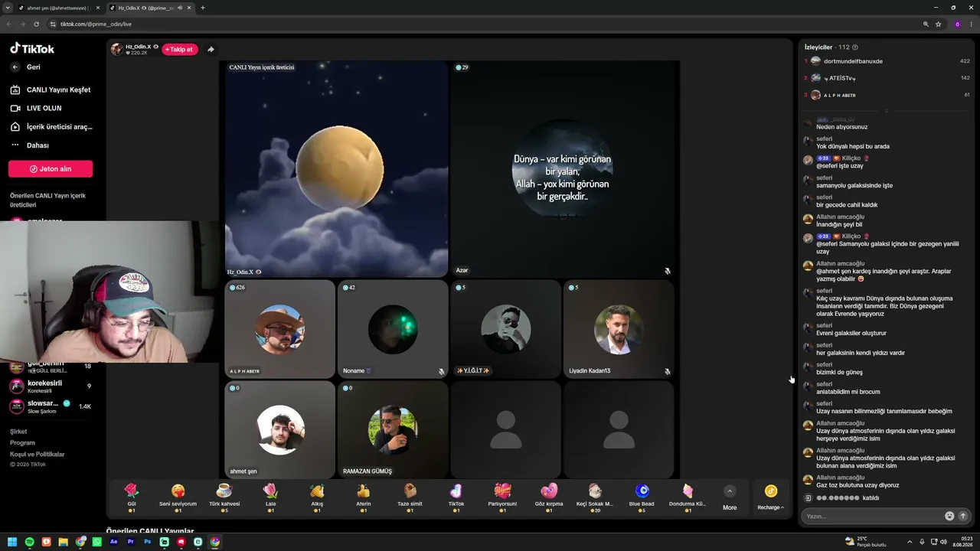Viewport: 980px width, 551px height.
Task: Open Adobe Photoshop from the taskbar
Action: click(148, 542)
